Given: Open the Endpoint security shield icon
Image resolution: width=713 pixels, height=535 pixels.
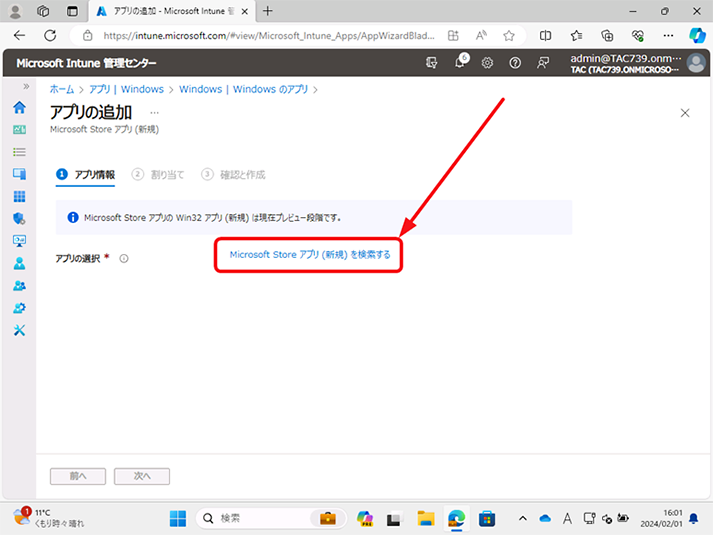Looking at the screenshot, I should point(19,219).
